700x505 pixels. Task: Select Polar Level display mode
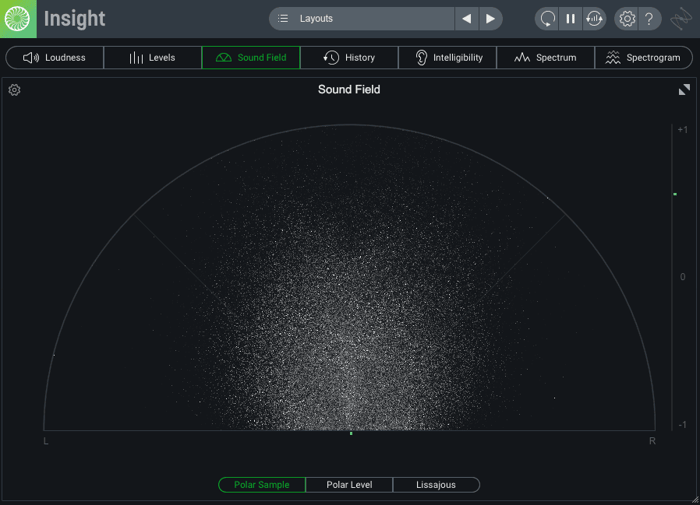point(349,485)
